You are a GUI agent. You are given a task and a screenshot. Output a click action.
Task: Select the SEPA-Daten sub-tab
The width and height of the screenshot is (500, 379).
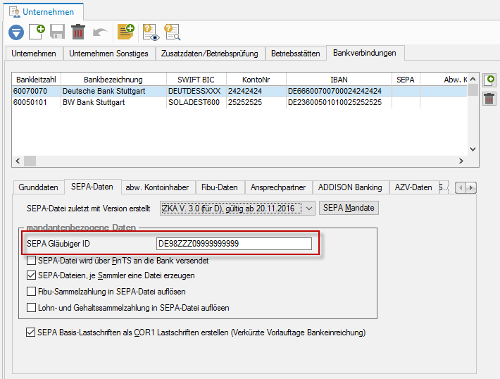point(92,187)
